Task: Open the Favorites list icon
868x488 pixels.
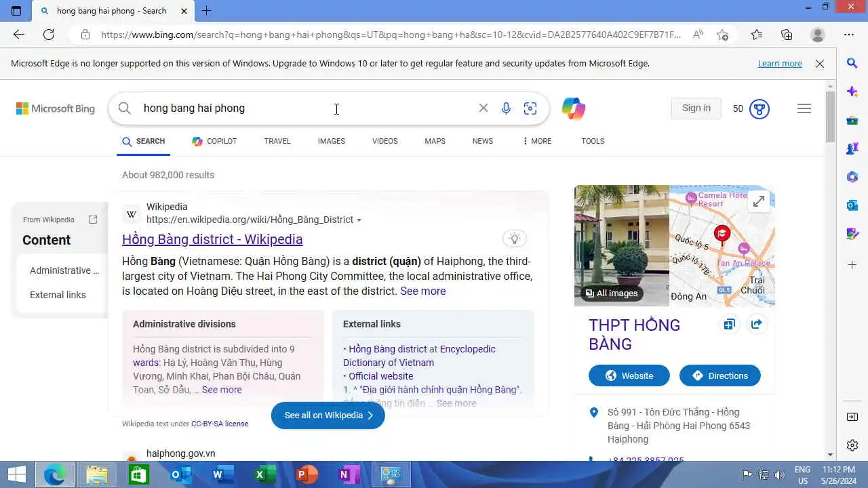Action: (757, 35)
